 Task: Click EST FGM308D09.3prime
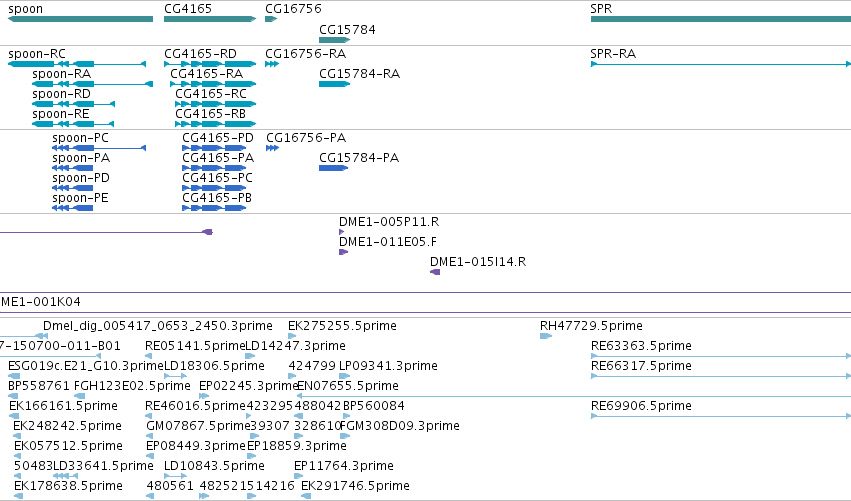[x=400, y=426]
